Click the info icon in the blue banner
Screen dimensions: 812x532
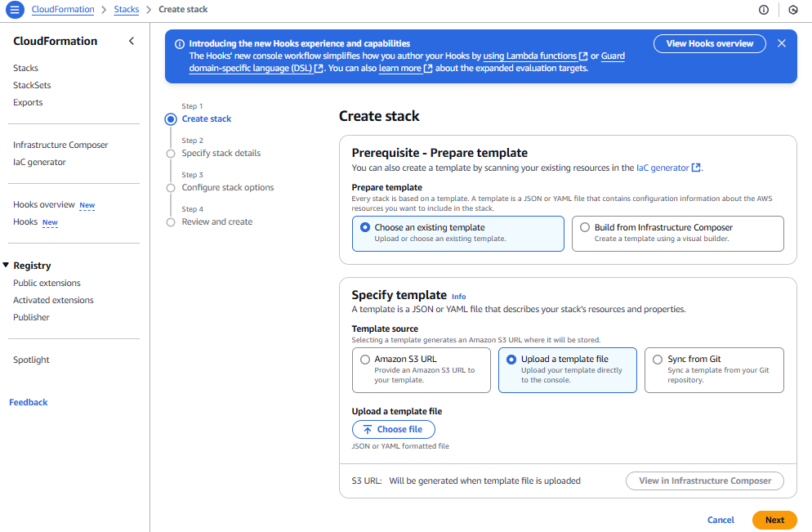179,44
